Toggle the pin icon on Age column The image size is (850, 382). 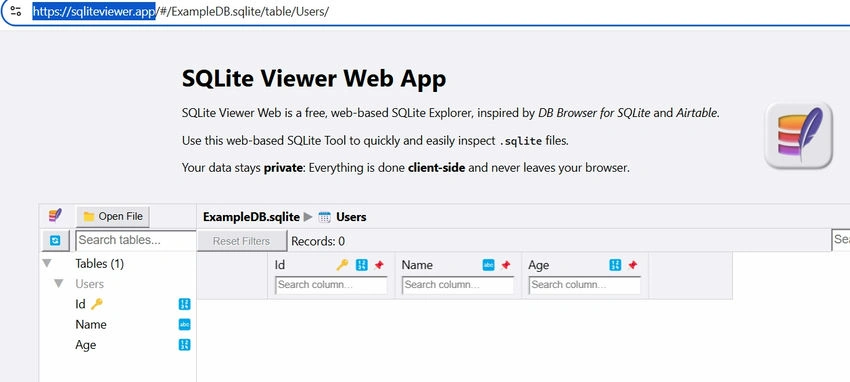pos(633,264)
